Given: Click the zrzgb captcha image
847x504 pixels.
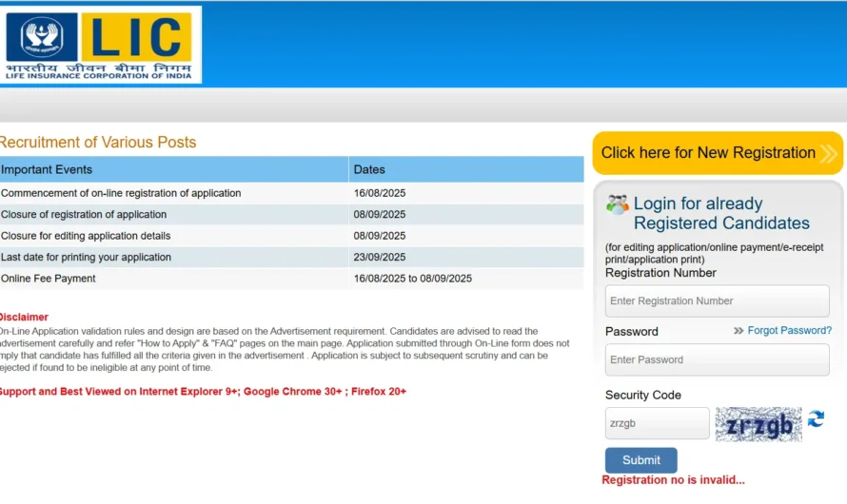Looking at the screenshot, I should [758, 424].
